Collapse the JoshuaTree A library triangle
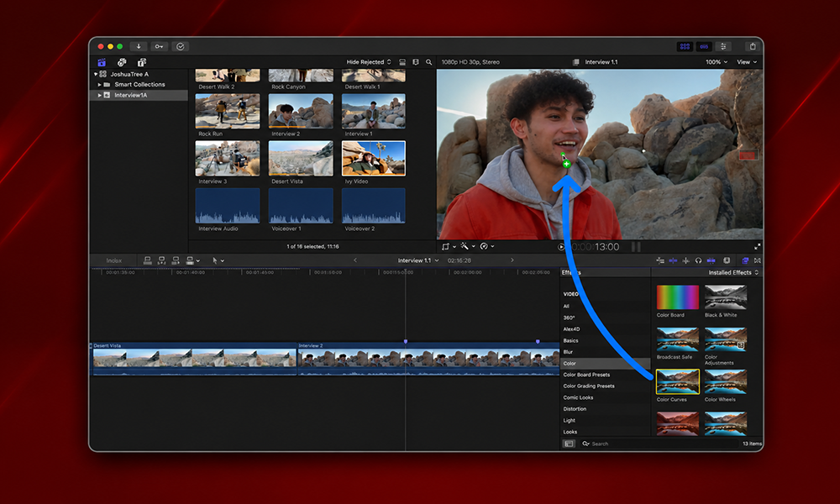Viewport: 840px width, 504px height. [x=96, y=74]
